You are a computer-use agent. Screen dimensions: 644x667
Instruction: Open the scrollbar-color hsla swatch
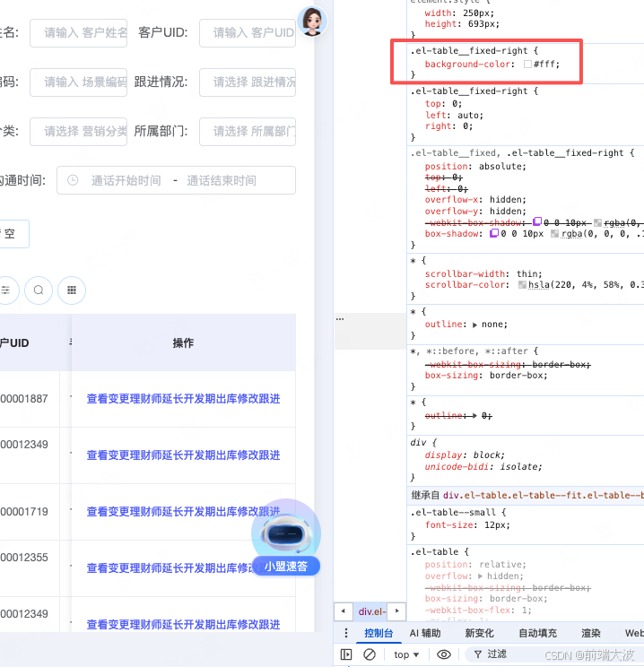point(522,284)
